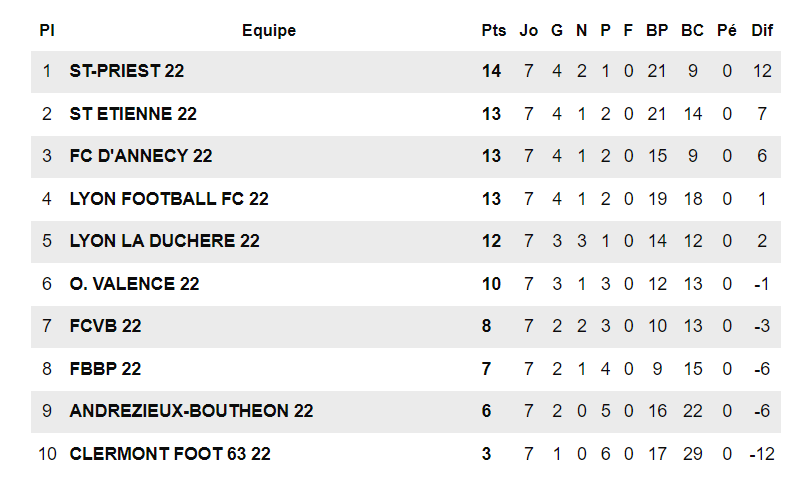Click the Pts column header
Viewport: 793px width, 477px height.
pos(494,31)
